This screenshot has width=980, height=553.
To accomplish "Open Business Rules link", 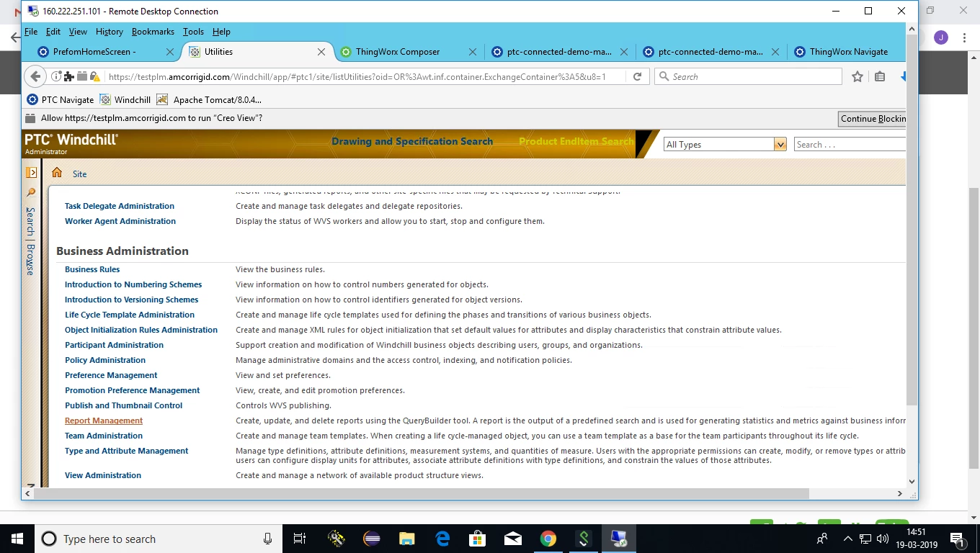I will coord(92,269).
